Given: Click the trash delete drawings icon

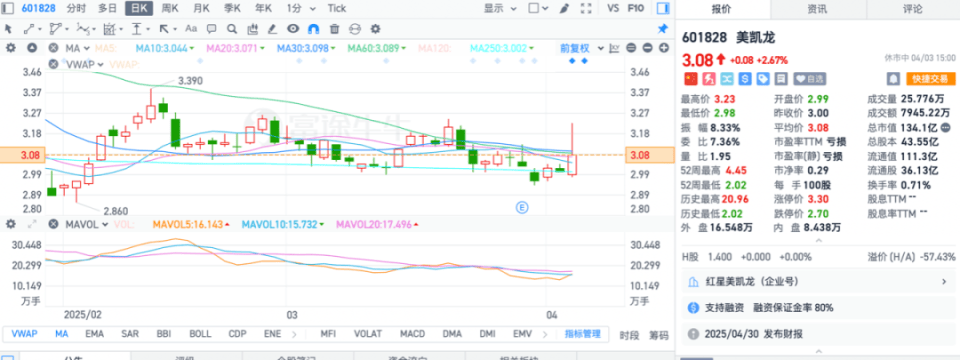Looking at the screenshot, I should tap(334, 29).
